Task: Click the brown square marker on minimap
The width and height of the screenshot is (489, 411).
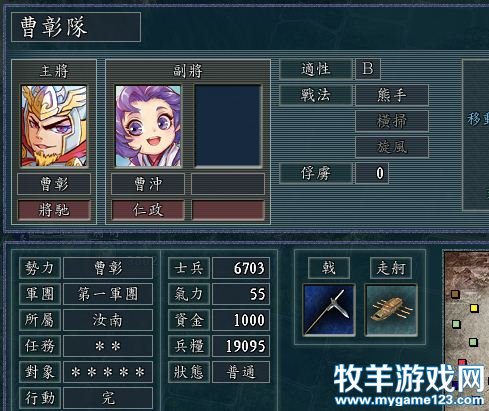Action: pos(455,294)
